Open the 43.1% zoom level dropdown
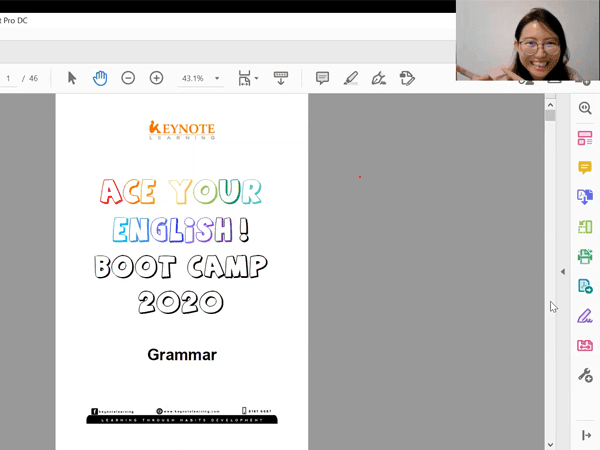 217,78
